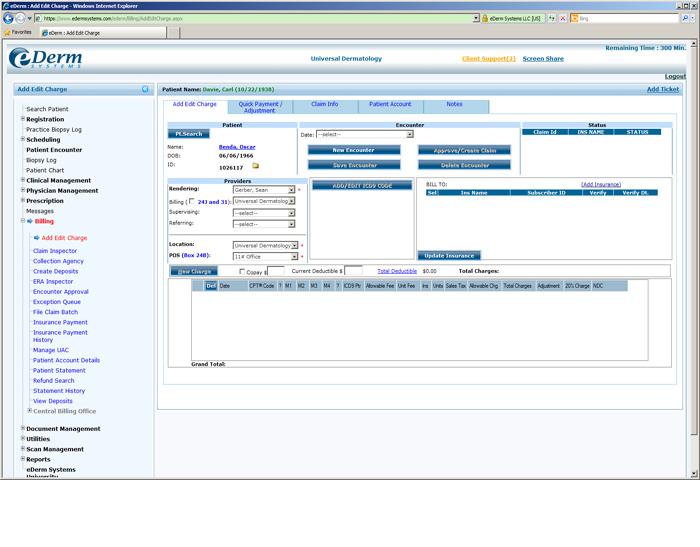Click the Delete Encounter button
Screen dimensions: 700x547
464,165
